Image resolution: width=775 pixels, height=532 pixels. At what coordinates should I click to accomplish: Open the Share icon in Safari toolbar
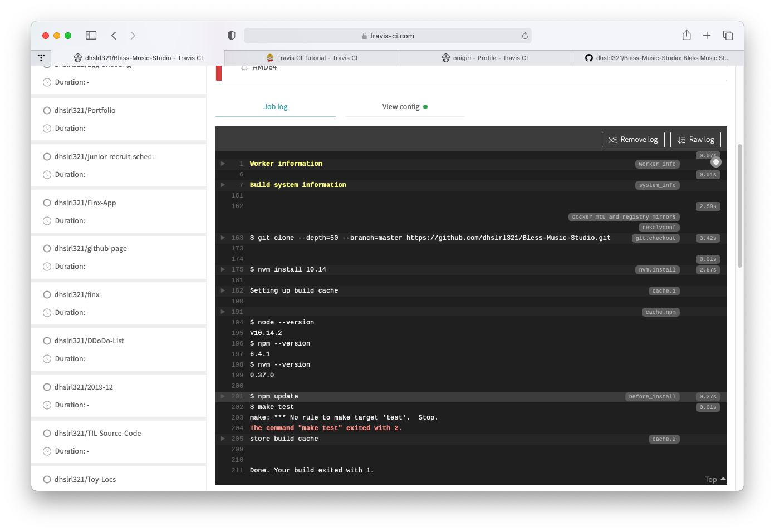tap(686, 35)
